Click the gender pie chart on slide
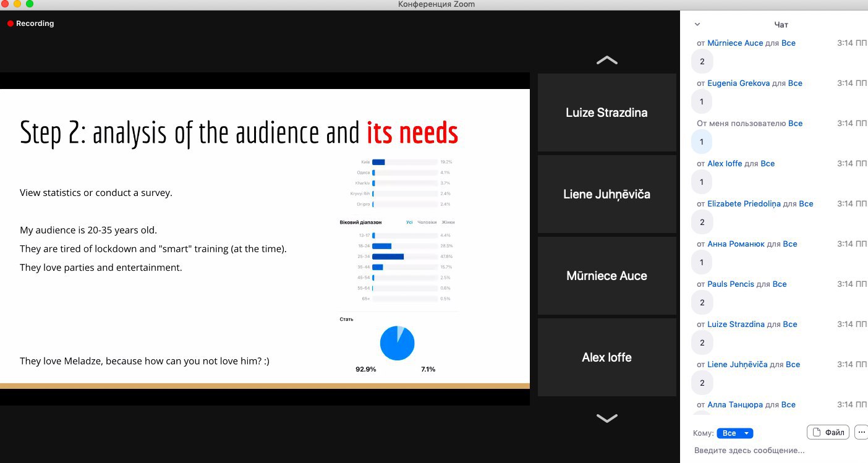This screenshot has height=463, width=868. (x=397, y=343)
